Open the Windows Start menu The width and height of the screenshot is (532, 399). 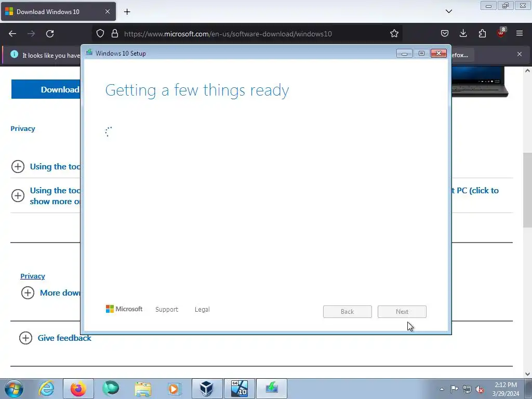pyautogui.click(x=14, y=389)
